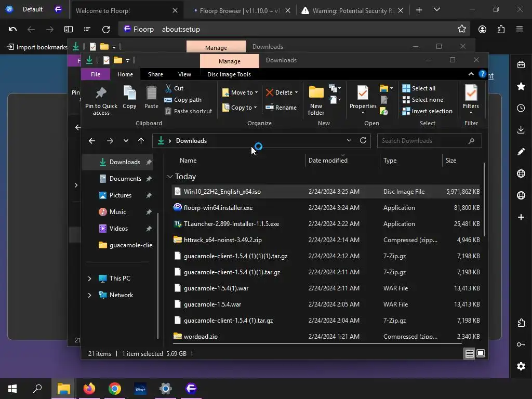Image resolution: width=532 pixels, height=399 pixels.
Task: Sort by Type column header
Action: pyautogui.click(x=410, y=161)
